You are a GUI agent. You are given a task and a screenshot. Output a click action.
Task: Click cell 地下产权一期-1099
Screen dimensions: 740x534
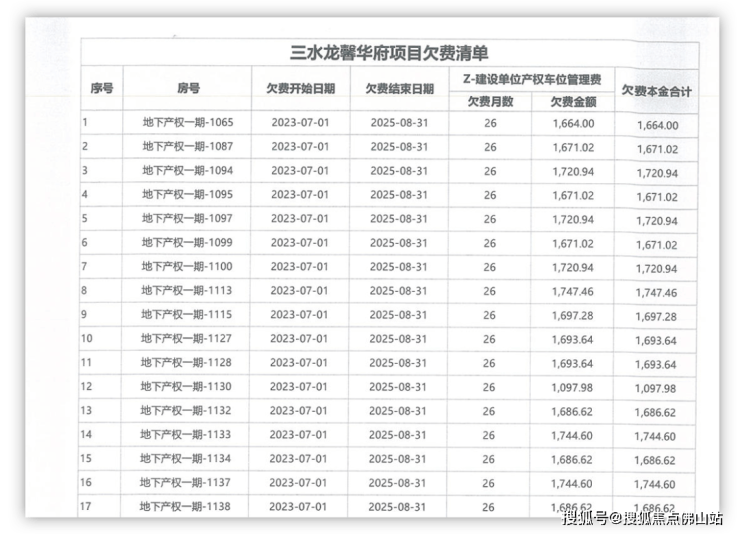[187, 242]
